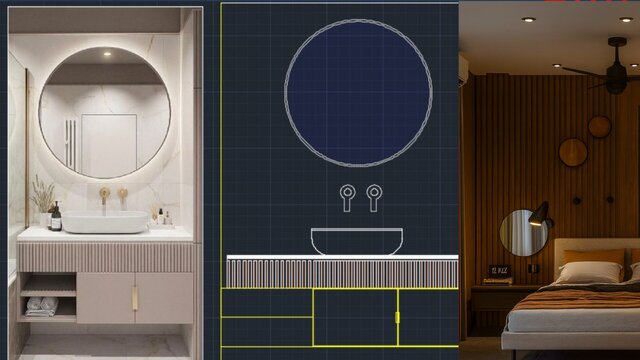This screenshot has height=360, width=640.
Task: Select the fluted vanity panel in CAD drawing
Action: pos(342,273)
